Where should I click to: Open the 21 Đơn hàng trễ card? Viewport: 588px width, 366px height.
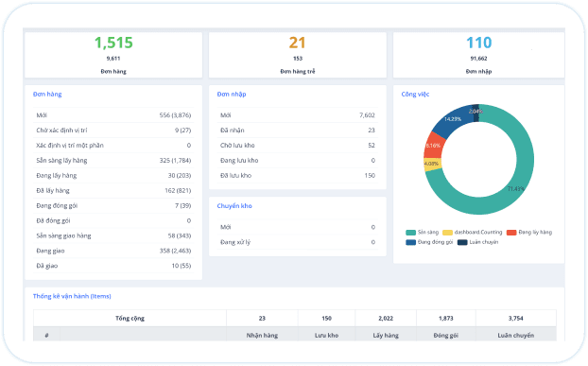point(298,55)
